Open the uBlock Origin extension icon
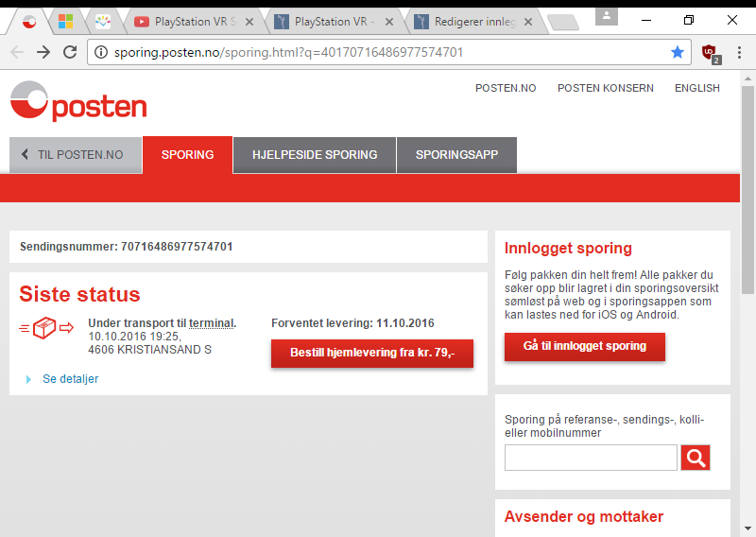Screen dimensions: 756x537 [711, 53]
